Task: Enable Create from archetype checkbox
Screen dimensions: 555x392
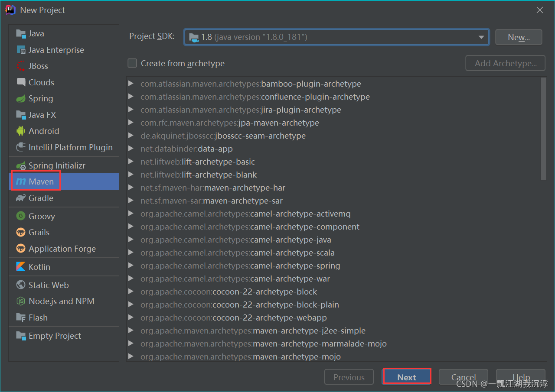Action: click(x=132, y=63)
